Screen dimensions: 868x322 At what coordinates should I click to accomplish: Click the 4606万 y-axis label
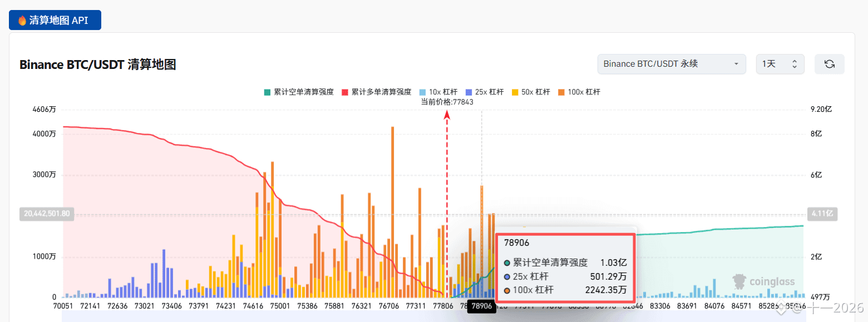[x=45, y=110]
